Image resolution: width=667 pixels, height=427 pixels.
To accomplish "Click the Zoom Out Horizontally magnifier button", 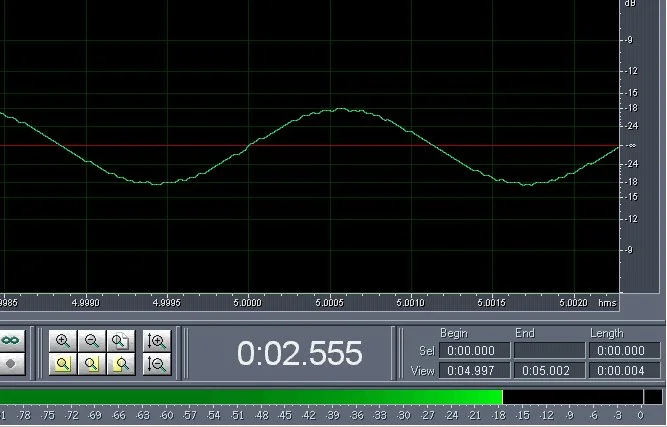I will click(x=91, y=341).
